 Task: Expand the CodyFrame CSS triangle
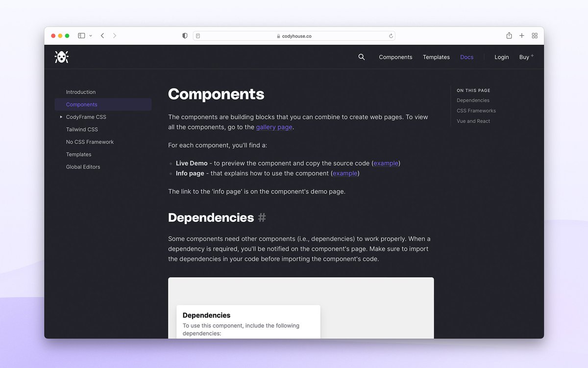click(61, 117)
